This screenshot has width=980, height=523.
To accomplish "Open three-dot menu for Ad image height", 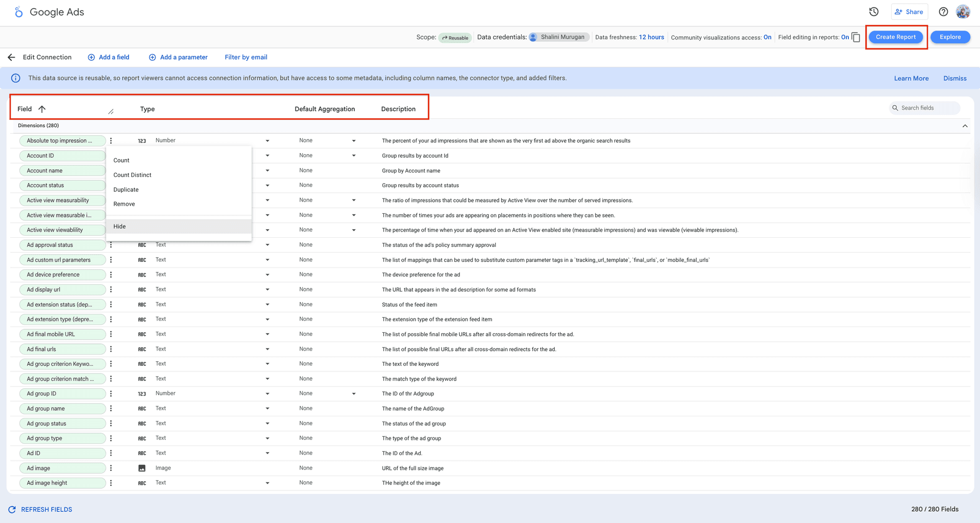I will tap(111, 483).
